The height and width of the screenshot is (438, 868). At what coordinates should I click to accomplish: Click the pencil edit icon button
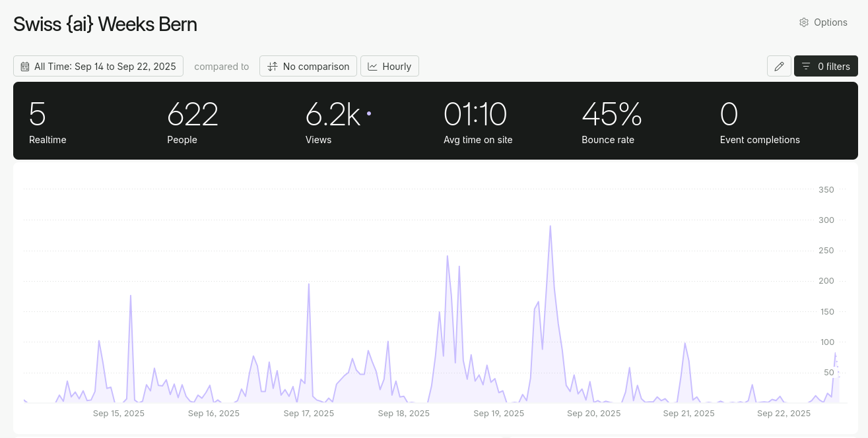779,66
